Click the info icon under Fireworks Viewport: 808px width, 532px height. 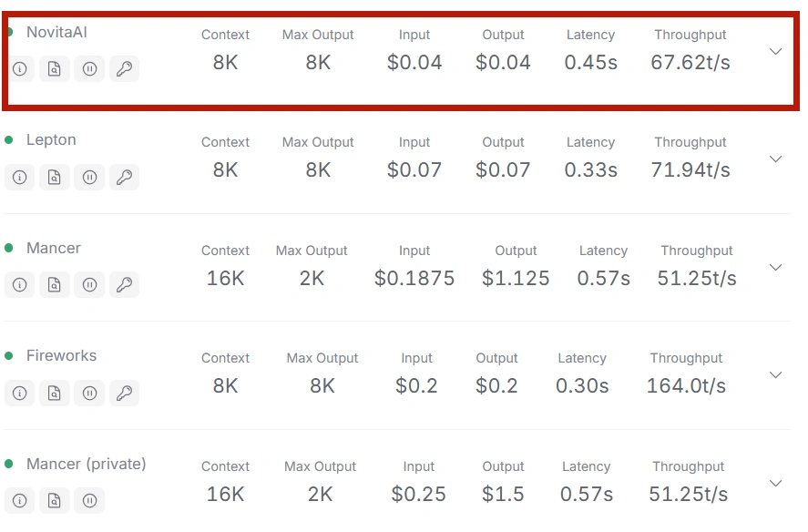click(19, 394)
